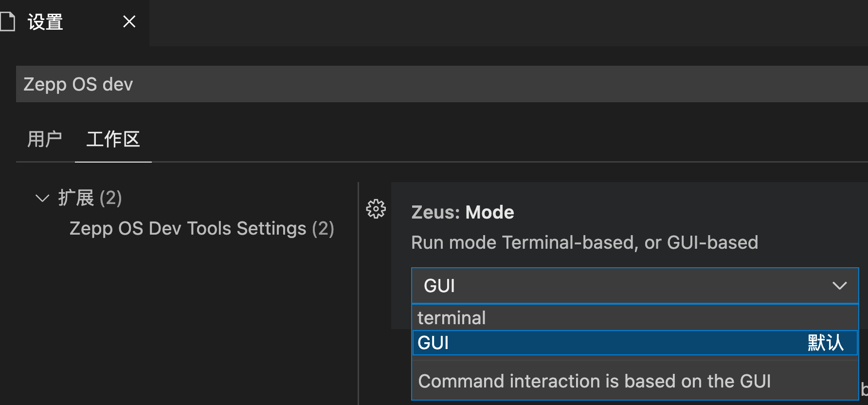Click the Zeus: Mode setting title
The image size is (868, 405).
pyautogui.click(x=462, y=212)
